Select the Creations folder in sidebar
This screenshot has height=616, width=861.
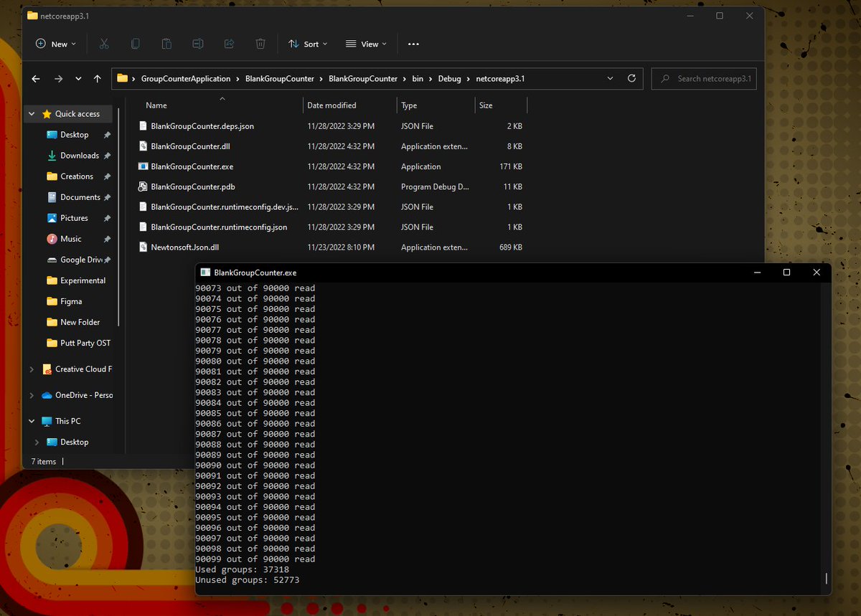click(x=77, y=176)
